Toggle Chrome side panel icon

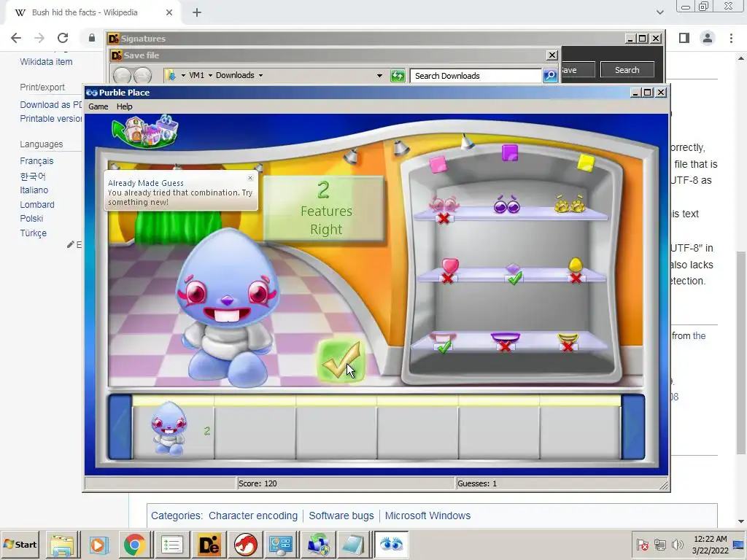684,38
